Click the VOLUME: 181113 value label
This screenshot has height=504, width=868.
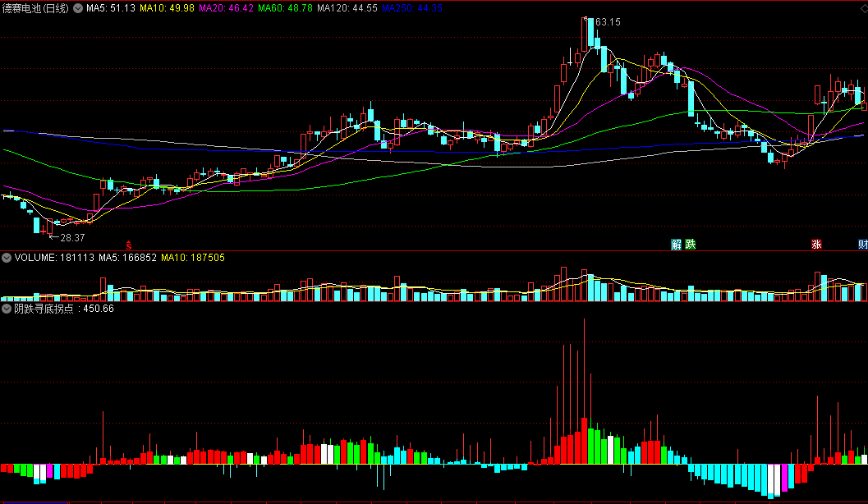tap(54, 258)
